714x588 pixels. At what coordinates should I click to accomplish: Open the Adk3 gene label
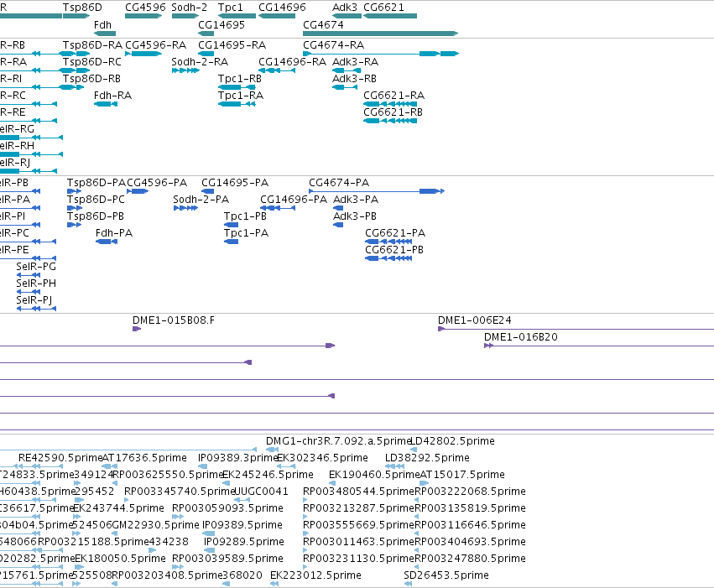tap(345, 8)
